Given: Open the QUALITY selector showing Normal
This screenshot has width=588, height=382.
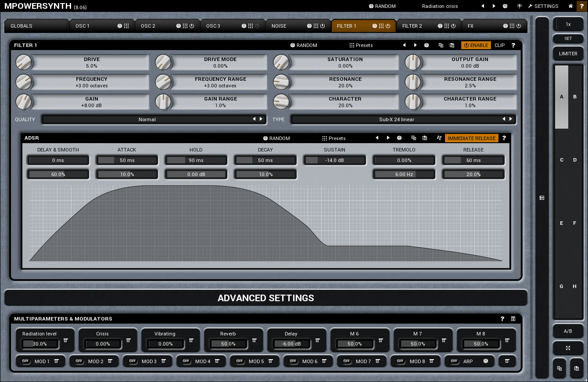Looking at the screenshot, I should point(147,119).
